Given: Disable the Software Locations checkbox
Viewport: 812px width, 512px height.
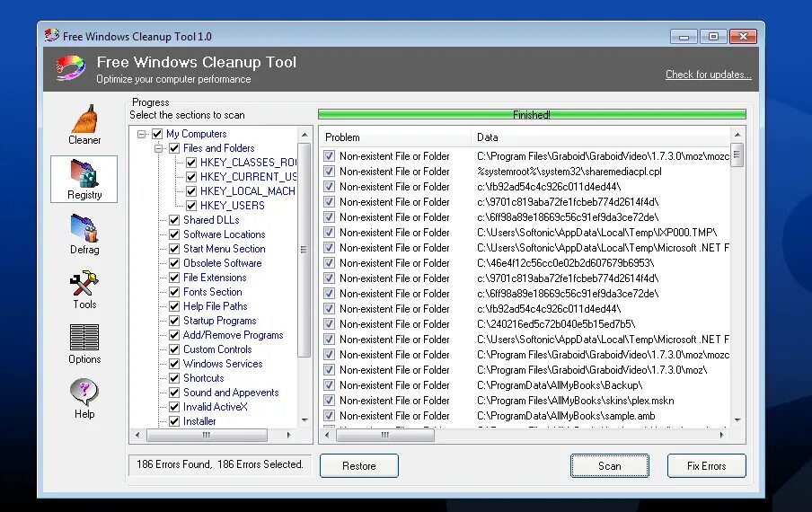Looking at the screenshot, I should [x=174, y=234].
